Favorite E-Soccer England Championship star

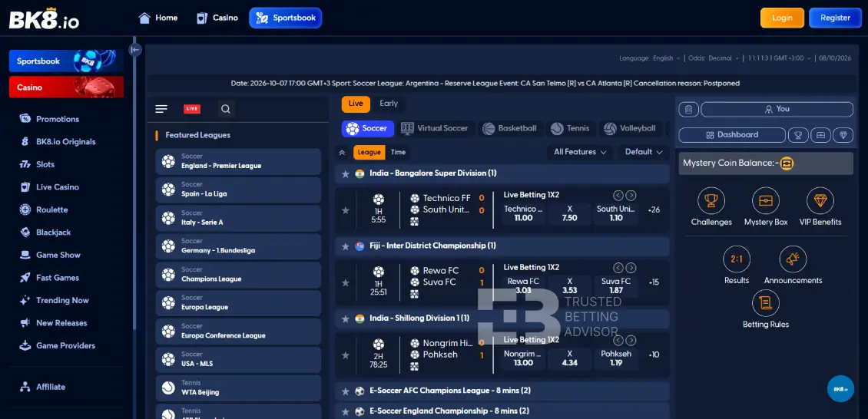(x=346, y=412)
